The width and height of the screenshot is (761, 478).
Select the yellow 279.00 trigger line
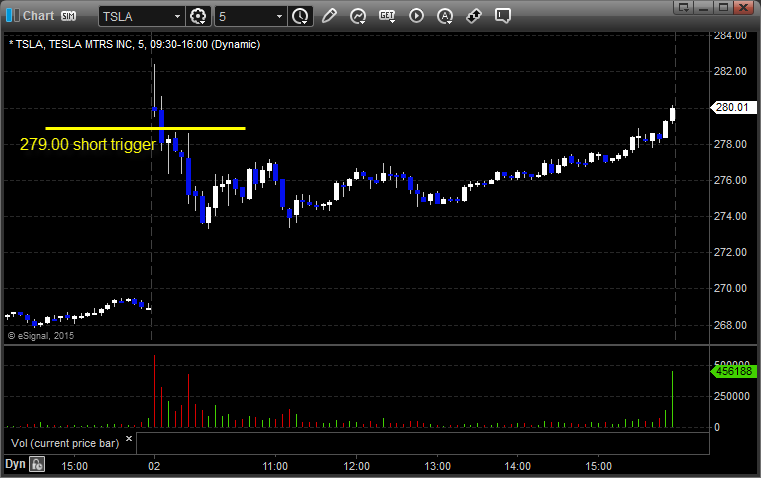point(145,129)
